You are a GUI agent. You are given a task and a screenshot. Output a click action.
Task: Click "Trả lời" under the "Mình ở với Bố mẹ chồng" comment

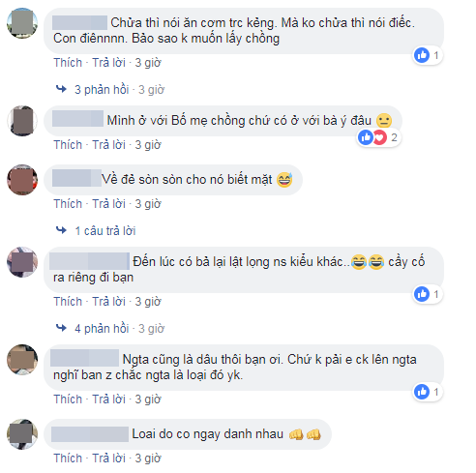(x=108, y=144)
